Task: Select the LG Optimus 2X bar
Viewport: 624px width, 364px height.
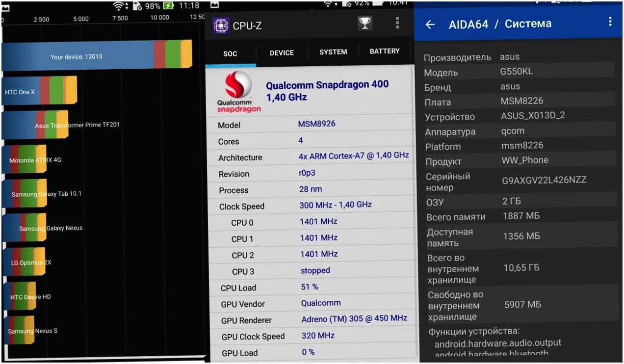Action: [24, 262]
